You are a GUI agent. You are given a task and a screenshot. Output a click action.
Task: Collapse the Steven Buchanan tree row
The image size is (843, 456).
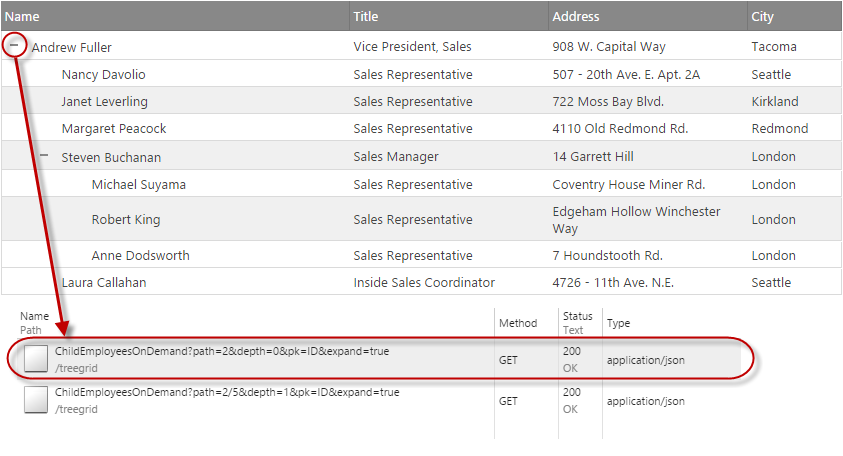click(x=44, y=156)
